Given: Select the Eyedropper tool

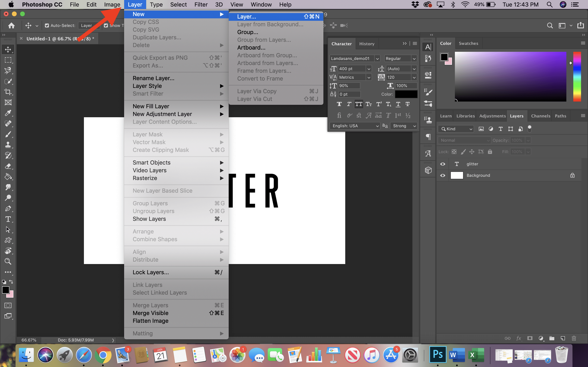Looking at the screenshot, I should 8,113.
